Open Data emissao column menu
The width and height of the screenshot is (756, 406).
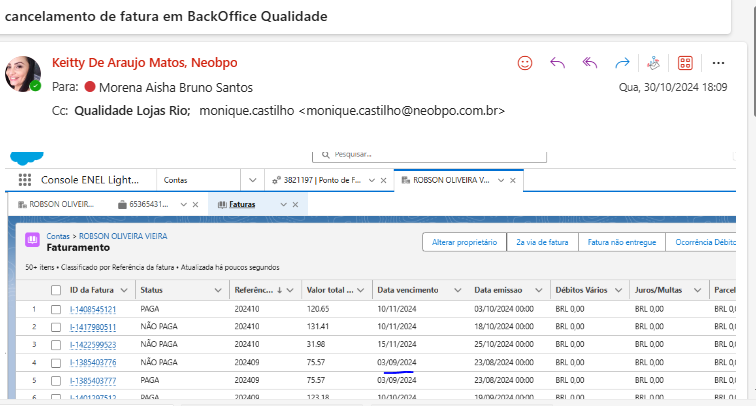point(539,290)
